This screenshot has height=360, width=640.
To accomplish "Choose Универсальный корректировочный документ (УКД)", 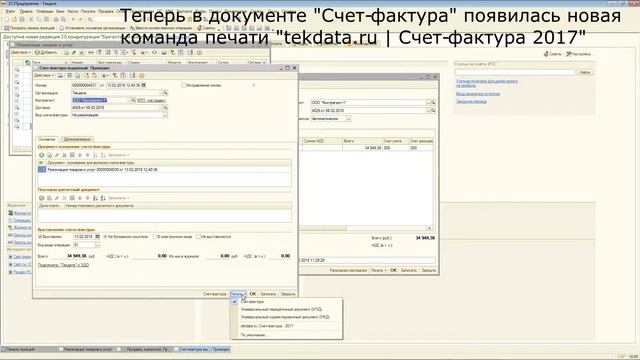I will click(286, 317).
